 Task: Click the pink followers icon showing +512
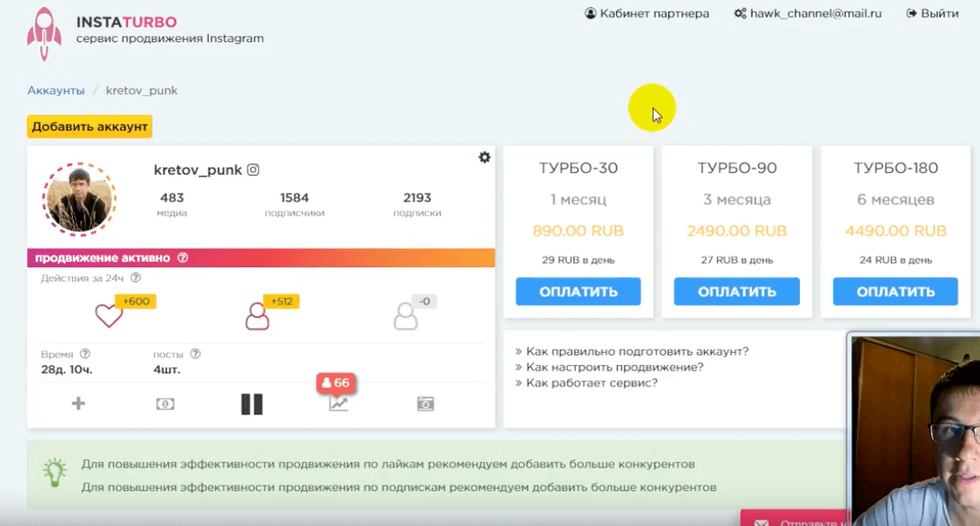[x=257, y=317]
